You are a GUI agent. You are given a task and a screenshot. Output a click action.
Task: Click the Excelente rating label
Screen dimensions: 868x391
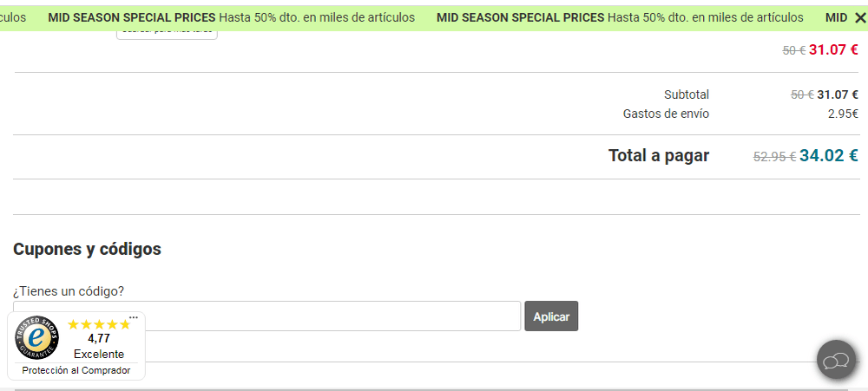click(x=99, y=354)
